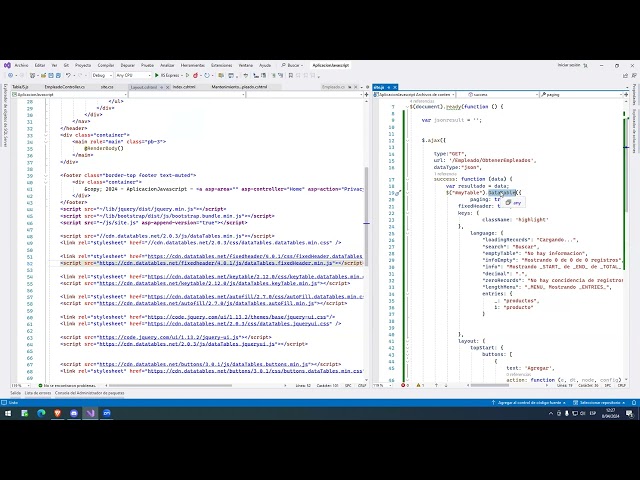Open the Archivo menu
This screenshot has width=640, height=480.
click(x=21, y=65)
